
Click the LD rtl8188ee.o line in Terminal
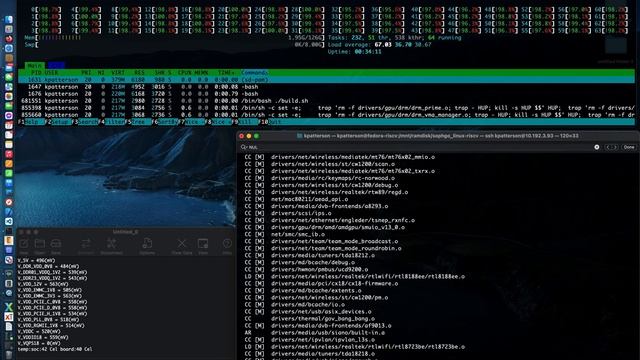click(x=354, y=276)
